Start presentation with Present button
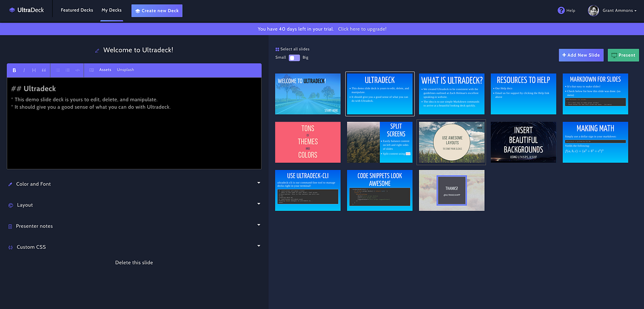Screen dimensions: 644x309 623,55
